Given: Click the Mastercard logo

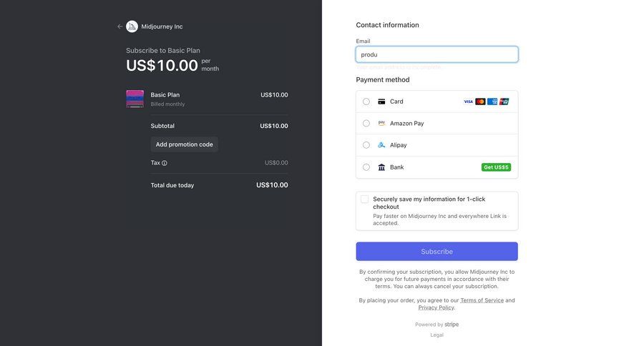Looking at the screenshot, I should (480, 102).
